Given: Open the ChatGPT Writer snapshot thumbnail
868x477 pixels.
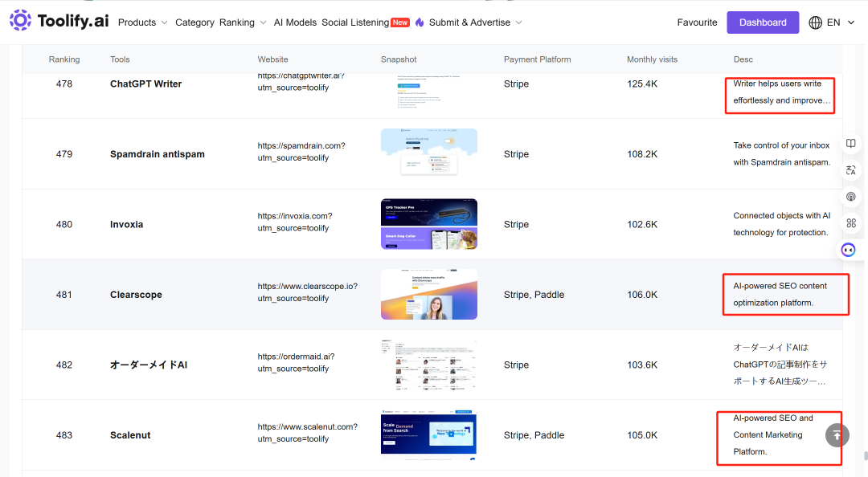Looking at the screenshot, I should tap(429, 90).
